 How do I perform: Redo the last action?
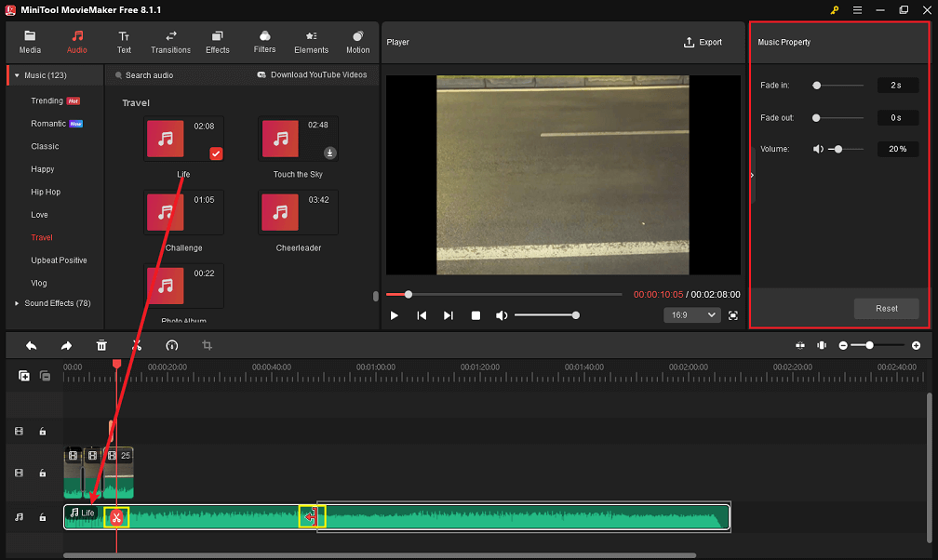66,345
